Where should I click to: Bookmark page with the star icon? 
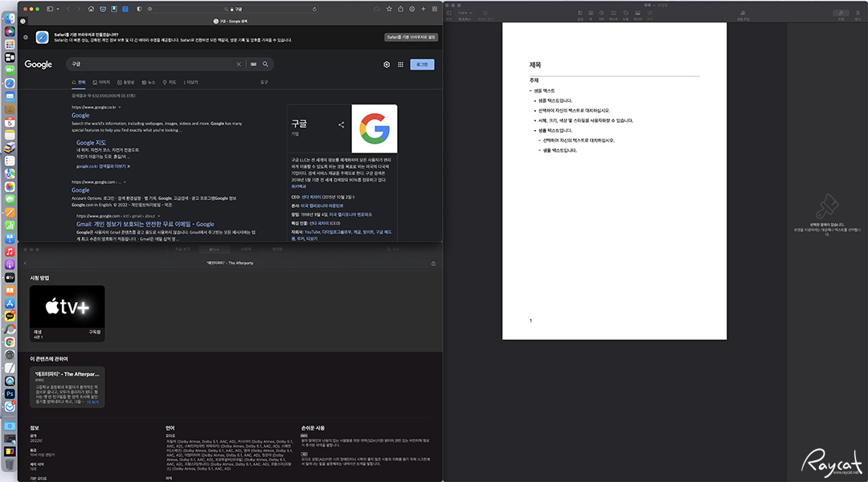pyautogui.click(x=389, y=9)
